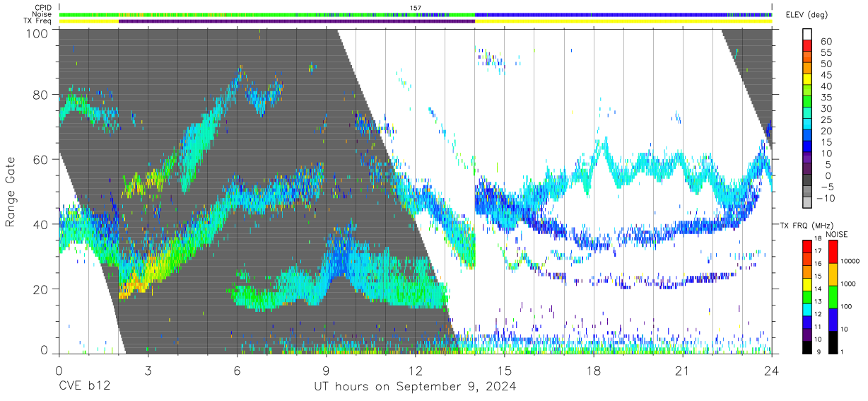Click the '18' tick on the UT hours axis
Viewport: 868px width, 401px height.
point(593,371)
